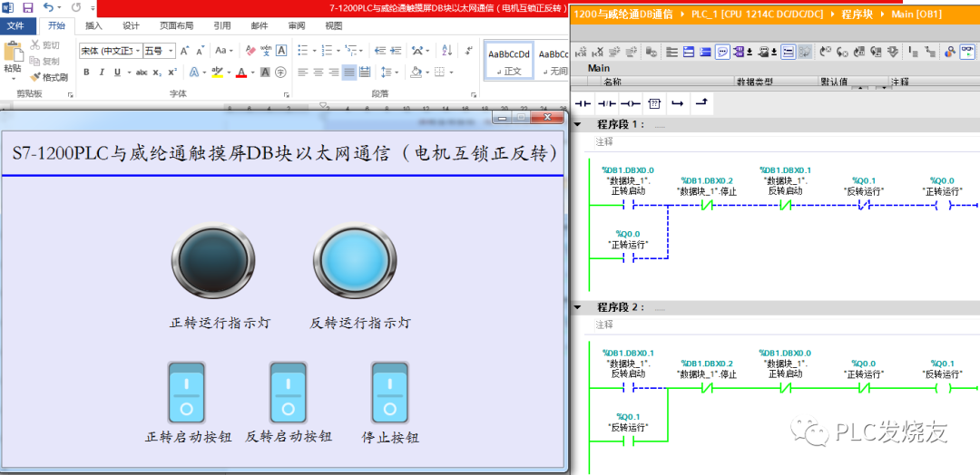Open the phonetic guide (wén) tool
The width and height of the screenshot is (980, 475).
point(266,51)
